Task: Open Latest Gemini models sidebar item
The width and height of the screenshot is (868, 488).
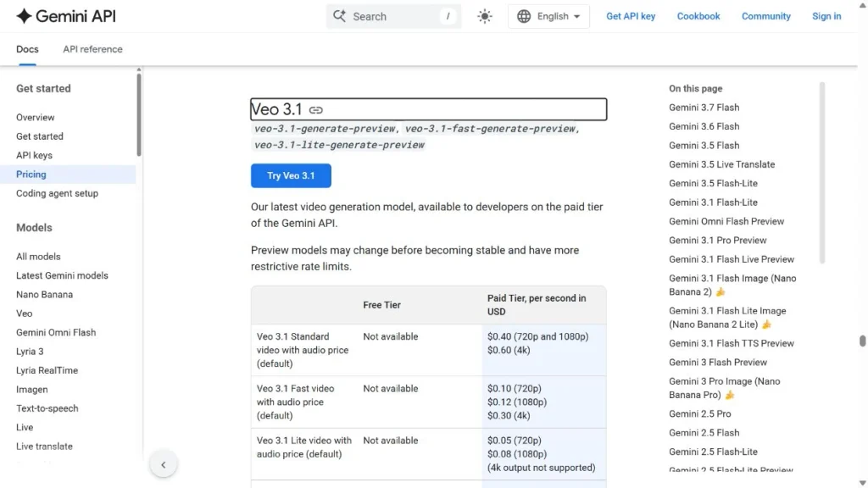Action: pos(62,275)
